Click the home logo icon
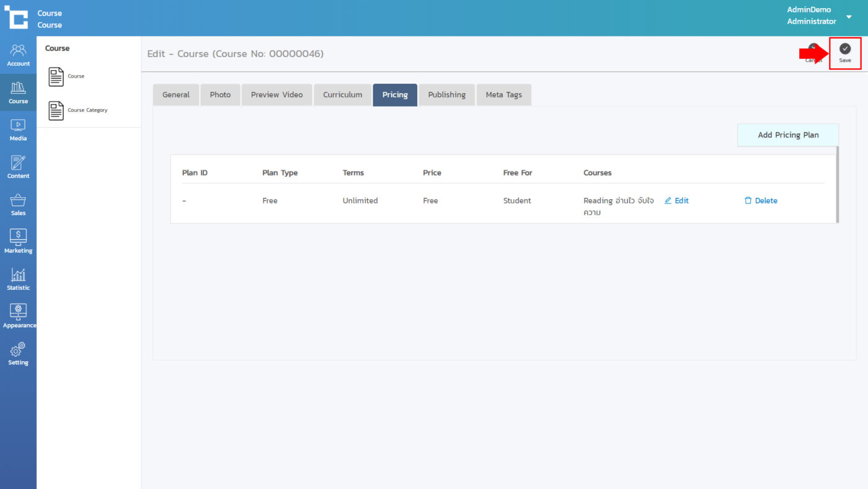 [17, 18]
